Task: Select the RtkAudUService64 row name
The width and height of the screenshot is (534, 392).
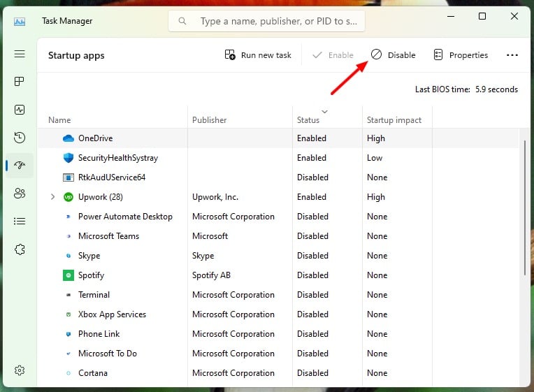Action: point(112,177)
